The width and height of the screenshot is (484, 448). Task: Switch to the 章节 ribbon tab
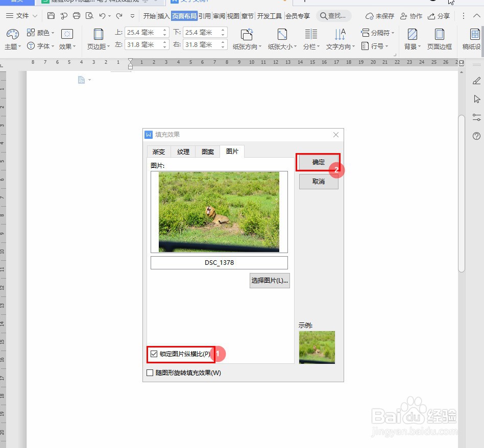(247, 16)
